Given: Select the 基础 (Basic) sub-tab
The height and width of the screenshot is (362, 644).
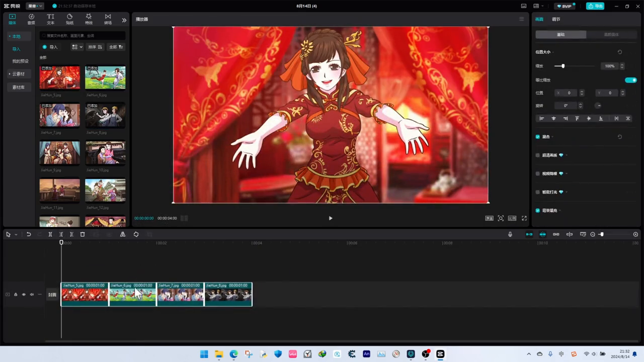Looking at the screenshot, I should (561, 35).
